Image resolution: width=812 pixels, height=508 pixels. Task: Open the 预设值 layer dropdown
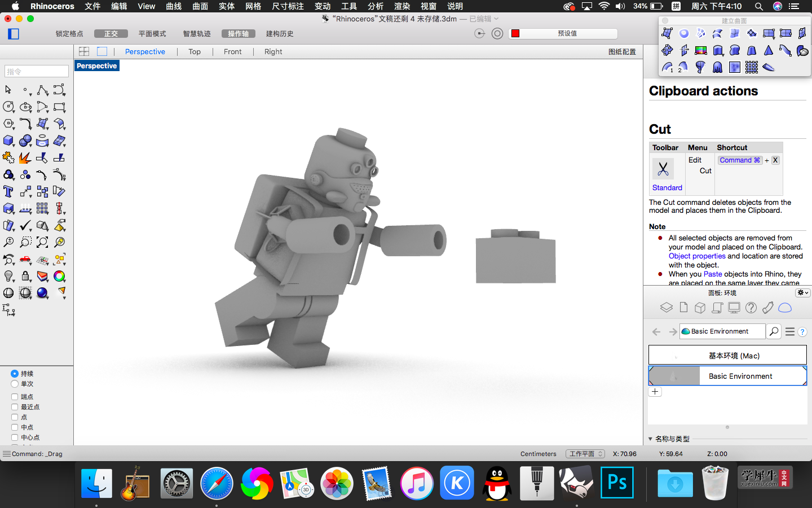[x=563, y=33]
